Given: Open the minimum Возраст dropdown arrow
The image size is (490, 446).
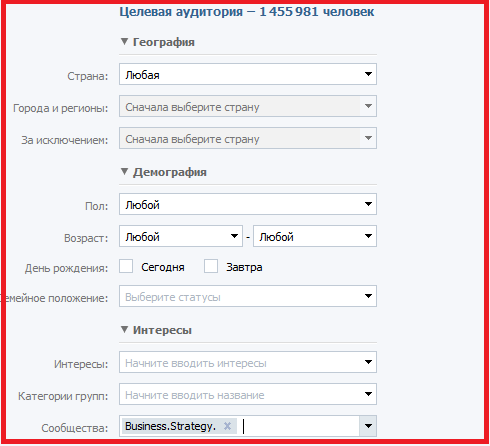Looking at the screenshot, I should (x=234, y=236).
